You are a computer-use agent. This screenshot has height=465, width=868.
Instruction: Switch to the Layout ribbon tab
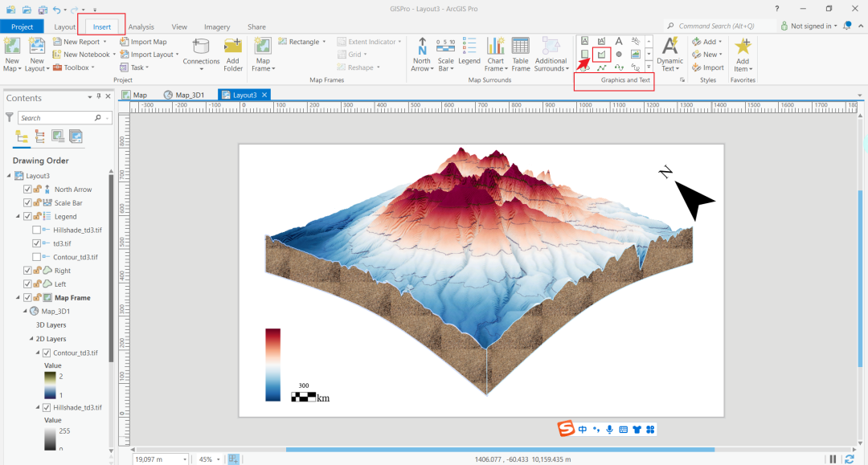coord(64,27)
